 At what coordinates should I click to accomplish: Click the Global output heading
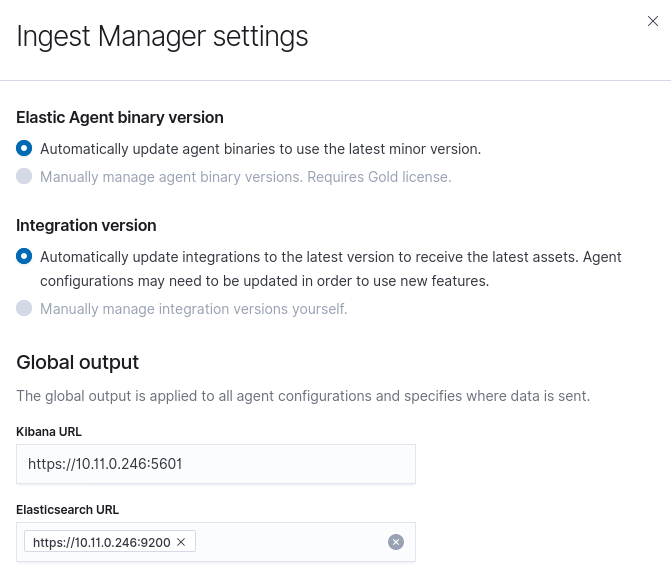77,362
